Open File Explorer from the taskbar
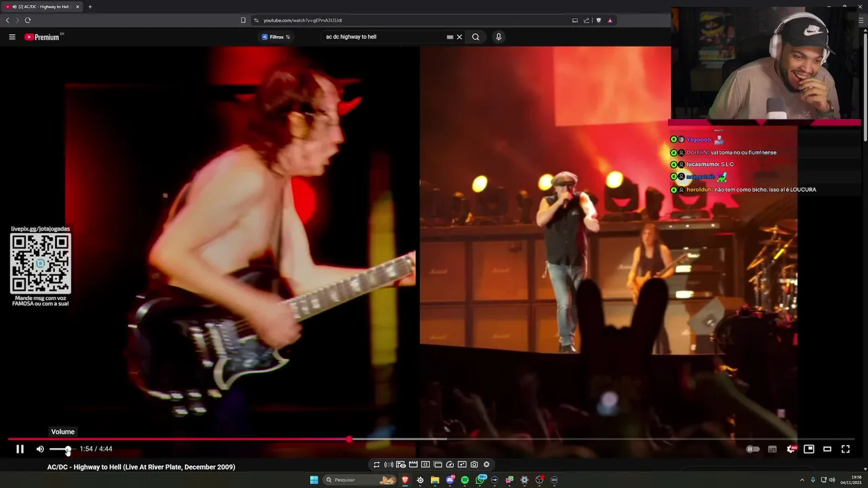 coord(435,480)
